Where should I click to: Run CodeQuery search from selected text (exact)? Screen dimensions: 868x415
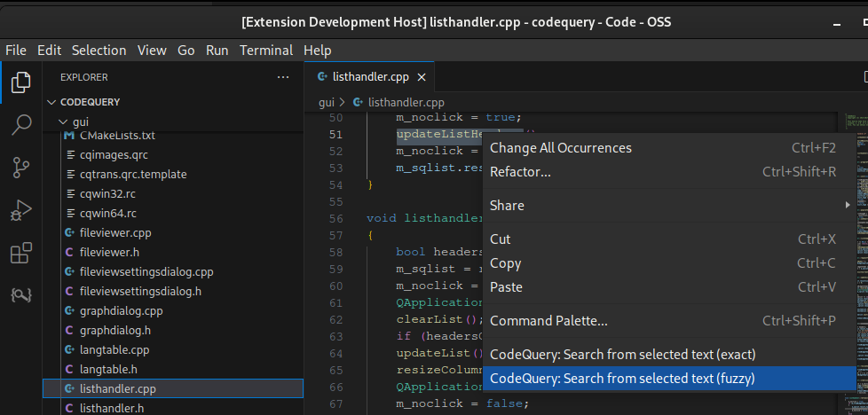[668, 355]
